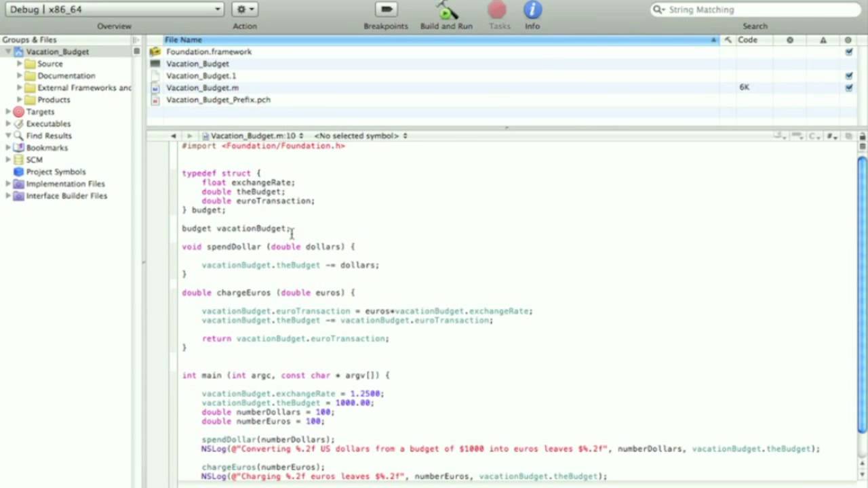Select Implementation Files smart group
The width and height of the screenshot is (868, 488).
pyautogui.click(x=65, y=184)
